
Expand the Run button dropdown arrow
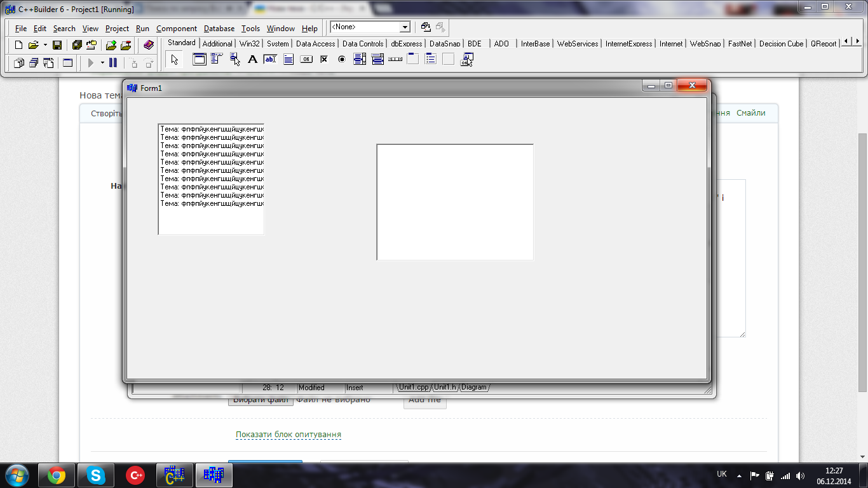pyautogui.click(x=102, y=63)
